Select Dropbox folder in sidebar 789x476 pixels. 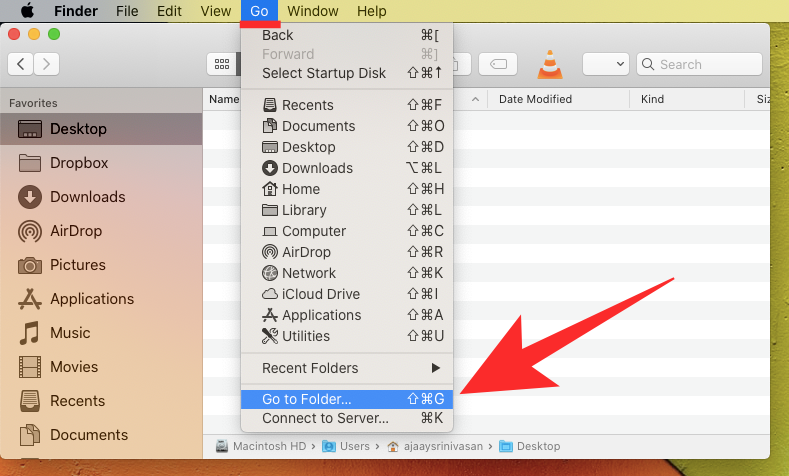(78, 163)
